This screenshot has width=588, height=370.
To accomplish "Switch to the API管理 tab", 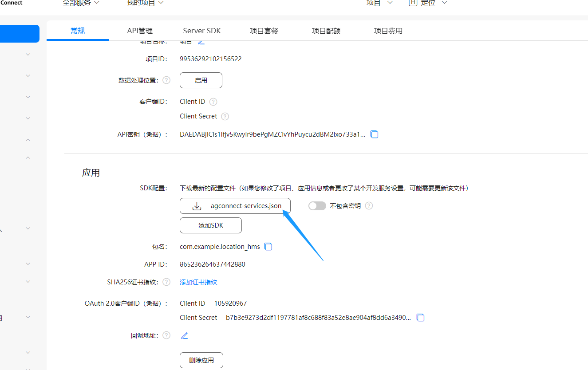I will pyautogui.click(x=140, y=31).
